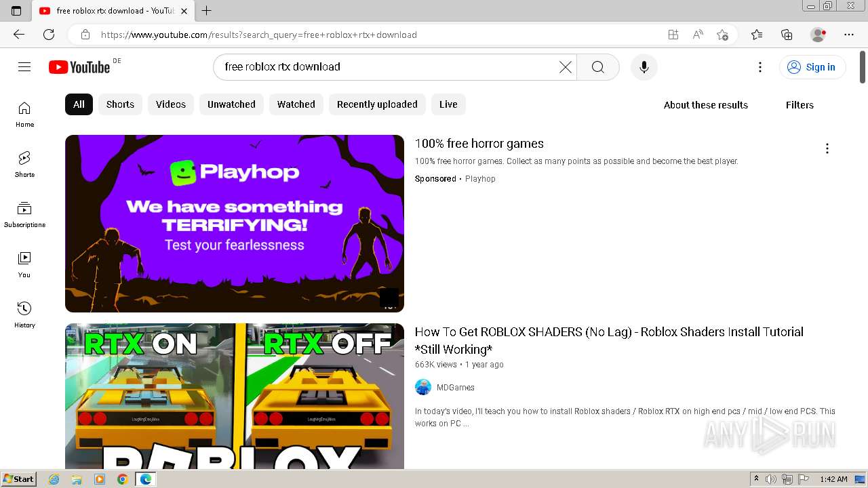Click the page vertical scrollbar thumb
This screenshot has width=868, height=488.
coord(863,66)
